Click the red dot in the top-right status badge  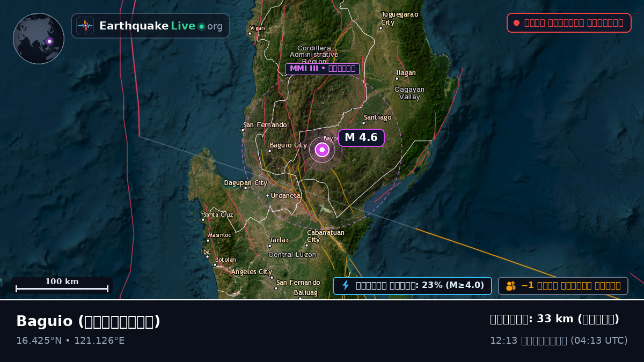pos(516,23)
